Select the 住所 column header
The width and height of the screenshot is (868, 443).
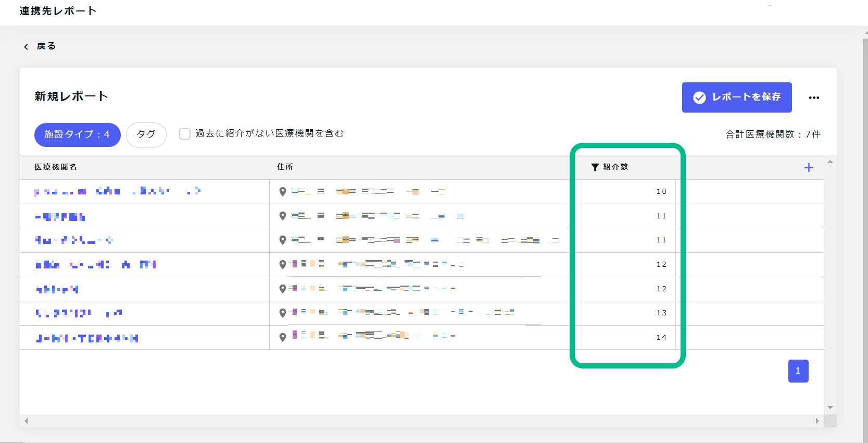(x=285, y=167)
